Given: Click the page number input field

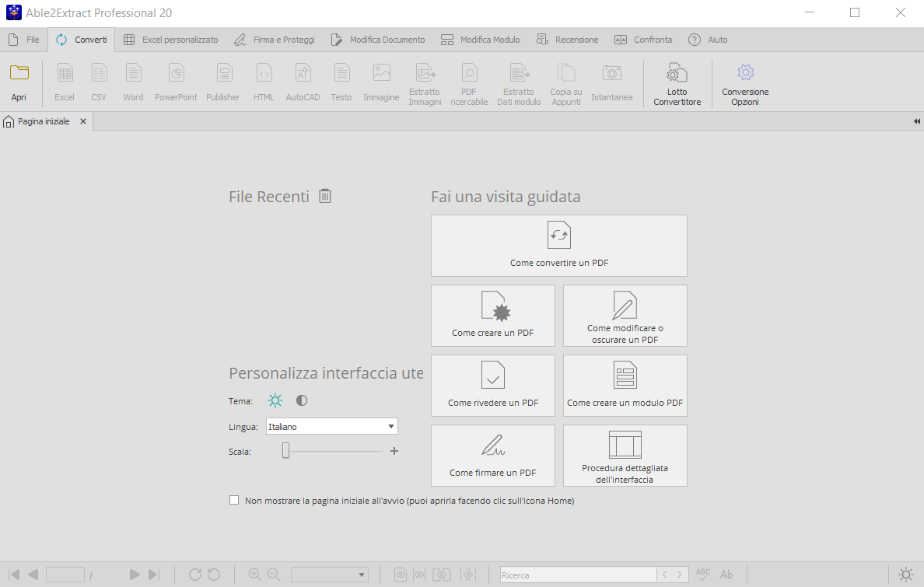Looking at the screenshot, I should (x=65, y=575).
